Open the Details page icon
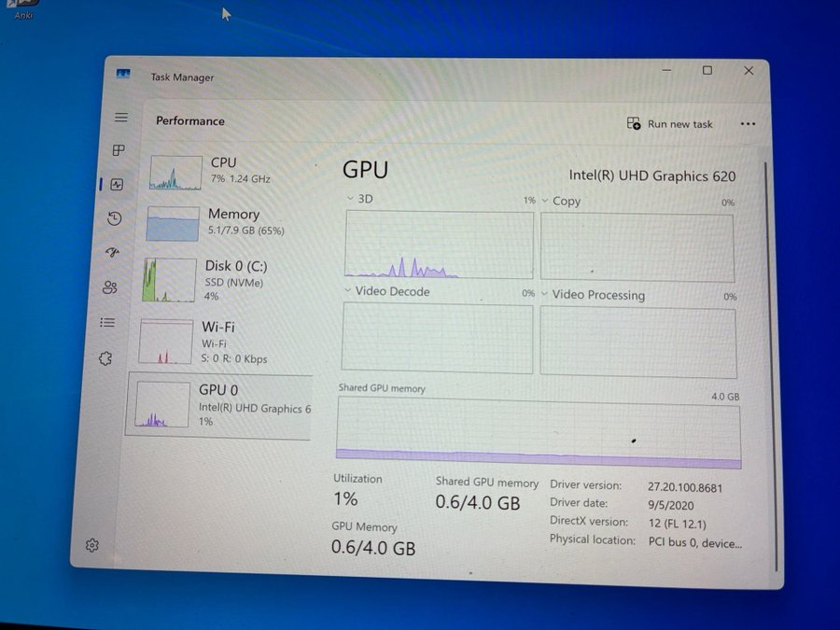 108,323
